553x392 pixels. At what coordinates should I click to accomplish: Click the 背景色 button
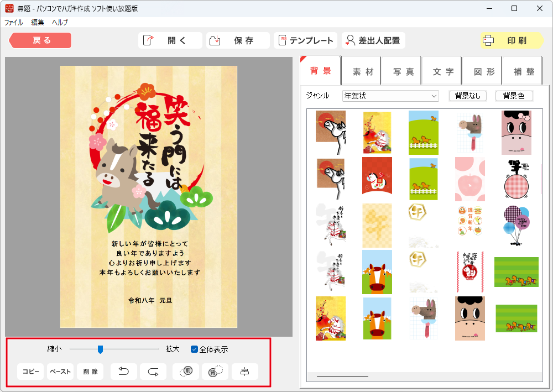click(514, 96)
